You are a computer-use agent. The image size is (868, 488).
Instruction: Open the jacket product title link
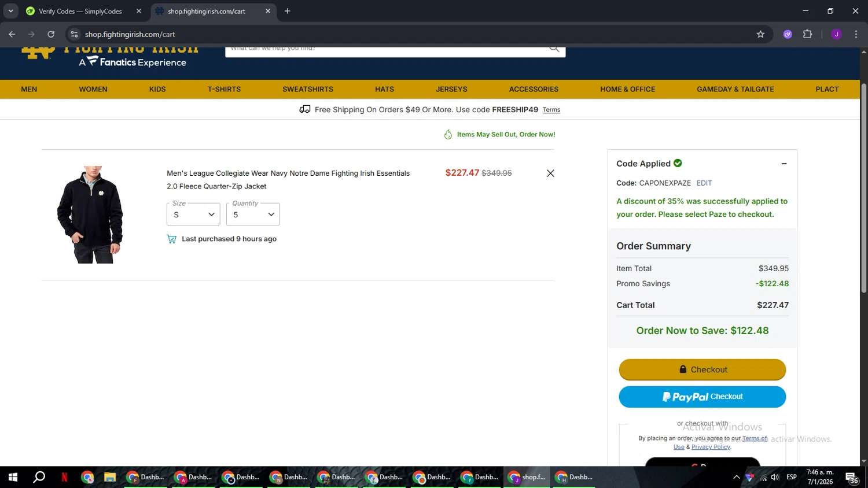(x=288, y=180)
